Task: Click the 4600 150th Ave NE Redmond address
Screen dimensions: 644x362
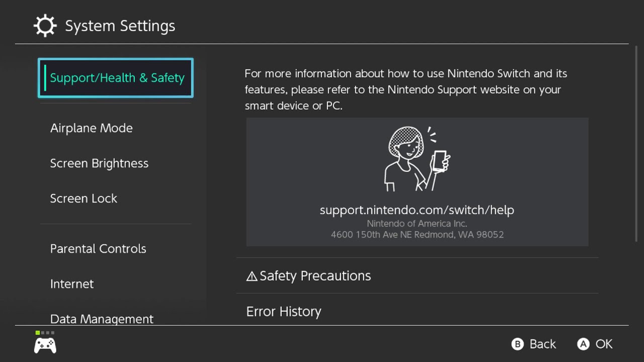Action: click(x=417, y=235)
